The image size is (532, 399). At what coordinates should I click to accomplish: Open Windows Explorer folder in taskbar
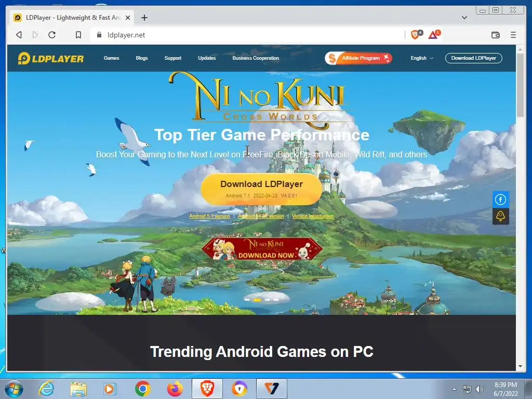78,389
